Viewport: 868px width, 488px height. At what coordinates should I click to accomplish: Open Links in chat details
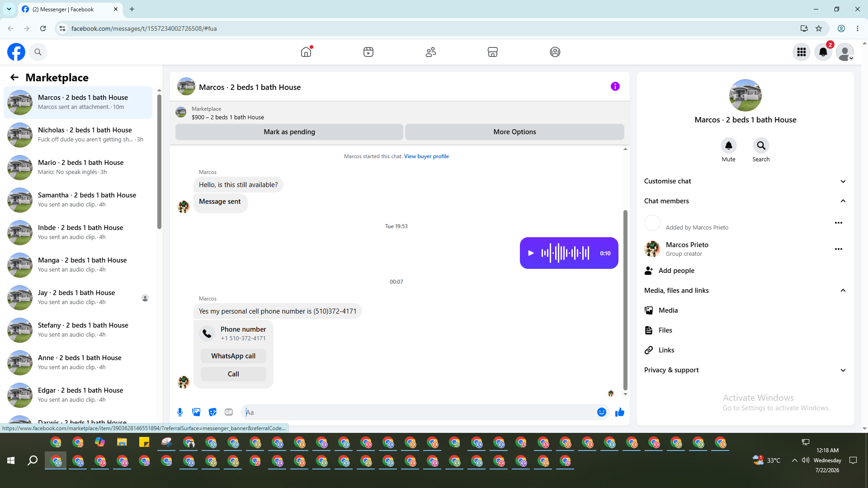745,350
